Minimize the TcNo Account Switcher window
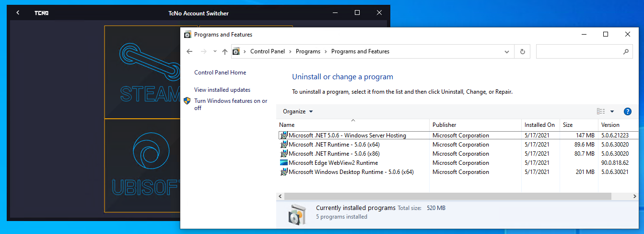This screenshot has height=234, width=644. pyautogui.click(x=335, y=12)
